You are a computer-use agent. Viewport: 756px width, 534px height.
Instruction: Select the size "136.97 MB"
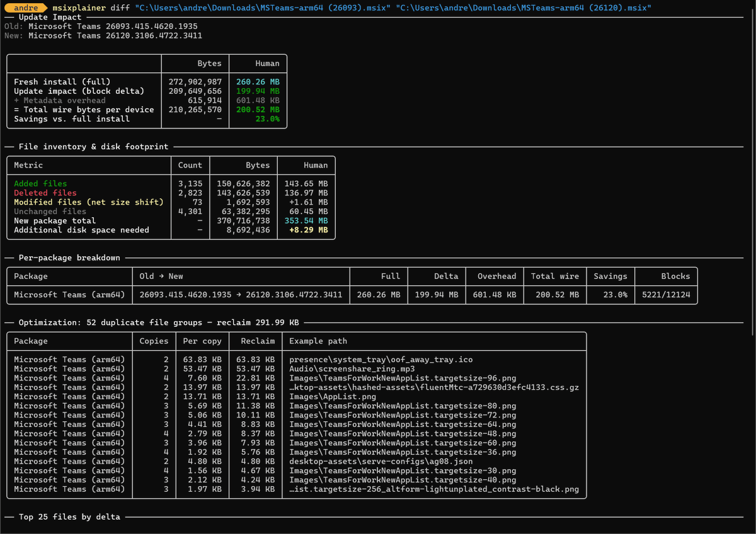pyautogui.click(x=306, y=193)
